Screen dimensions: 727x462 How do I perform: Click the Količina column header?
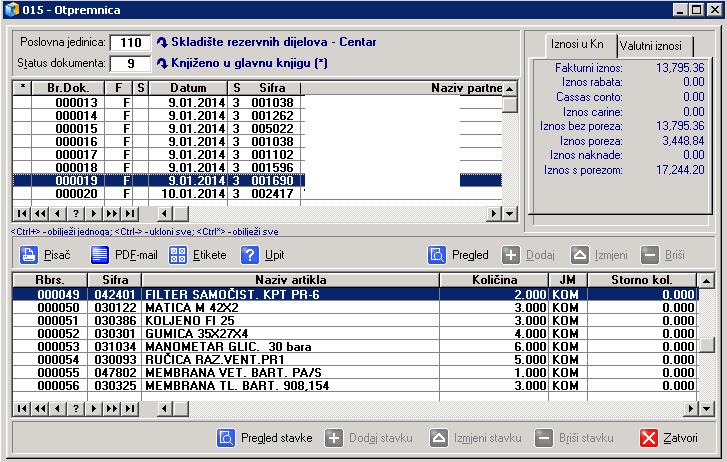(494, 280)
